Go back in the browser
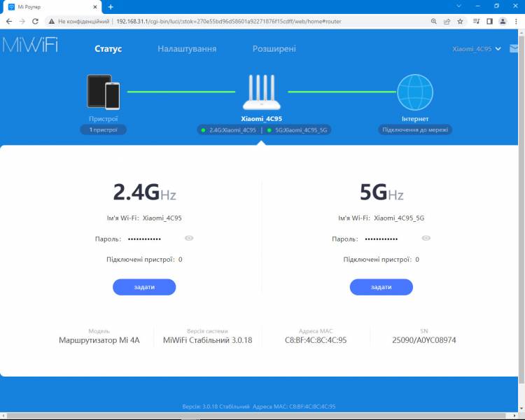The image size is (525, 420). 9,22
